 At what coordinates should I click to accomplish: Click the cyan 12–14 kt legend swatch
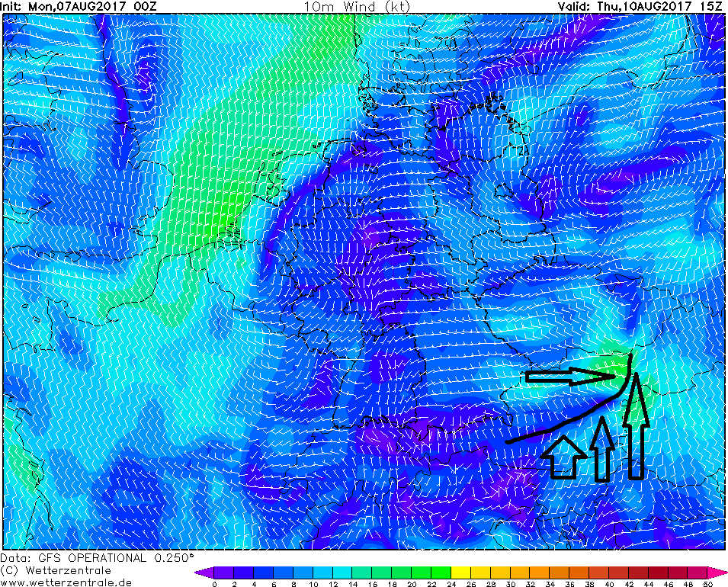click(x=342, y=573)
